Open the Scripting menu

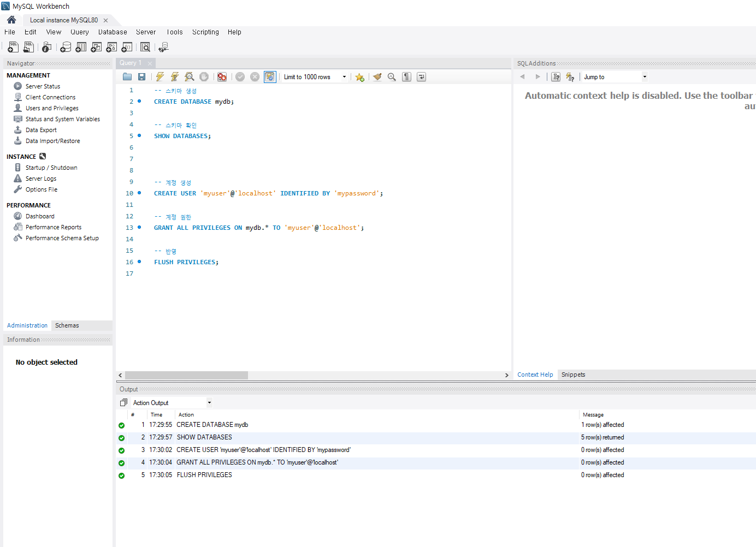click(x=205, y=32)
